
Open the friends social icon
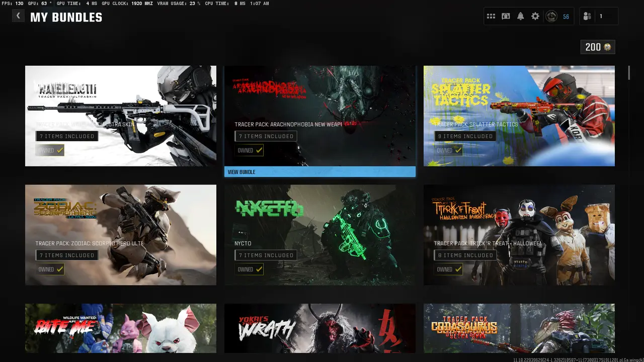coord(587,17)
